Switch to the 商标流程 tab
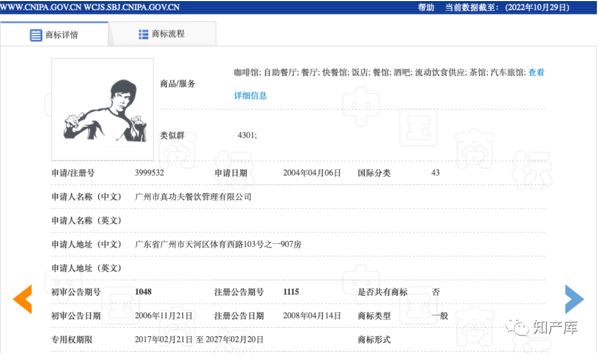This screenshot has width=598, height=364. (162, 34)
